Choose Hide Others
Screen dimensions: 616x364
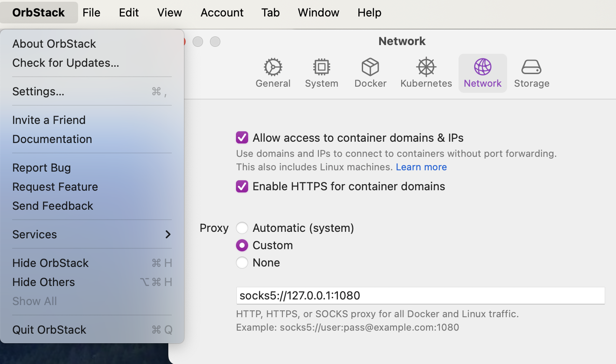[92, 282]
